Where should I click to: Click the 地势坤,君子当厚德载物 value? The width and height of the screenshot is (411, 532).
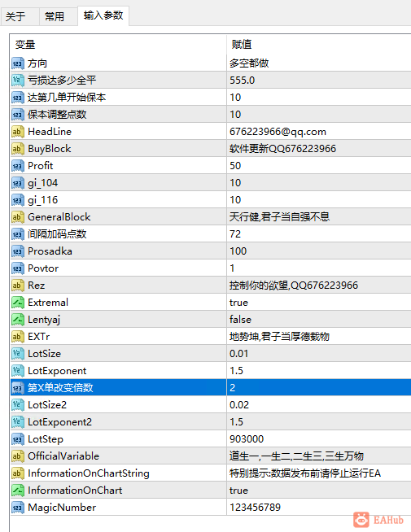[279, 337]
